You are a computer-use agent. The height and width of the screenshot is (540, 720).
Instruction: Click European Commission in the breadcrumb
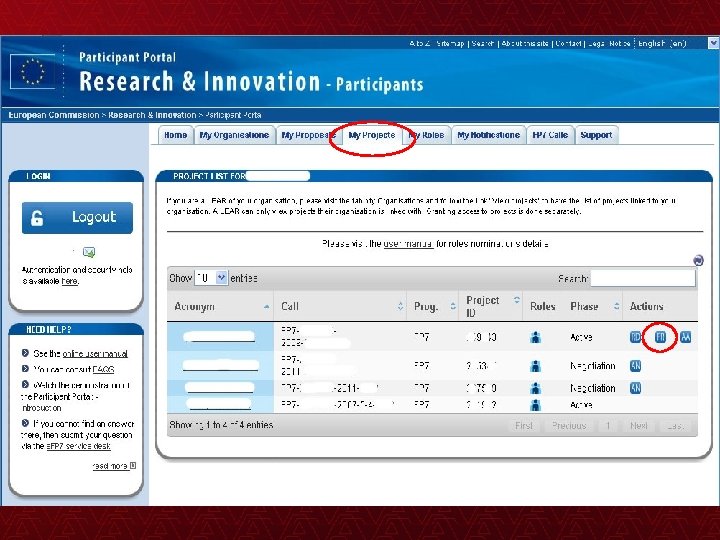(54, 115)
